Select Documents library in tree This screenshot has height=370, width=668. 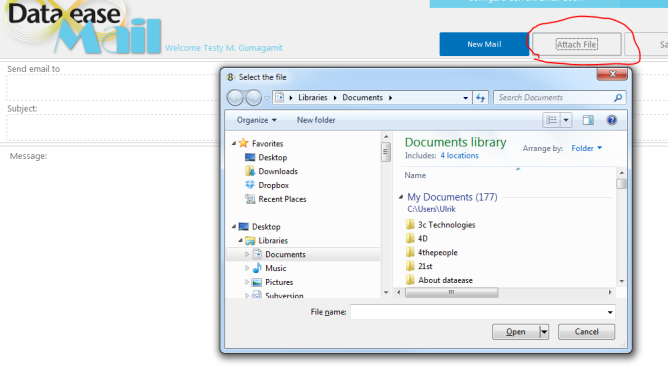pyautogui.click(x=285, y=254)
